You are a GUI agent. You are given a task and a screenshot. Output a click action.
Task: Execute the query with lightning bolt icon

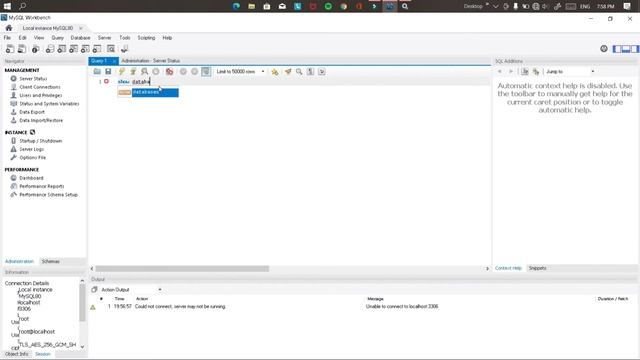122,71
